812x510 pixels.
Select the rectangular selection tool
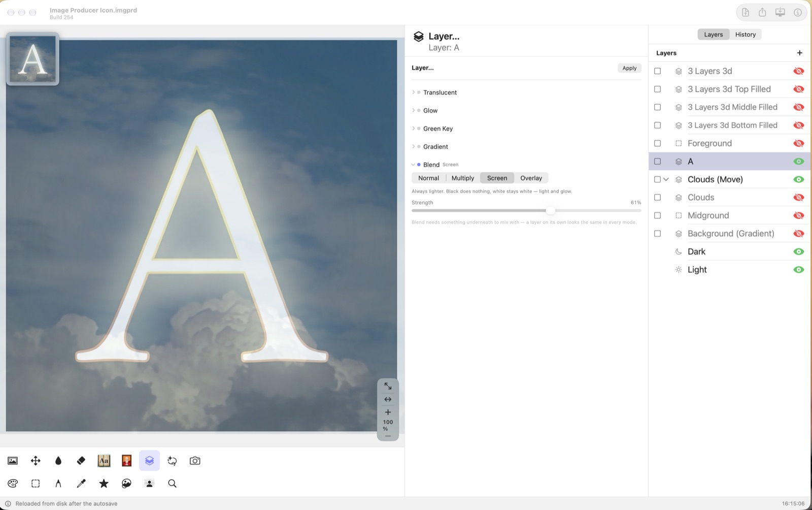point(36,484)
